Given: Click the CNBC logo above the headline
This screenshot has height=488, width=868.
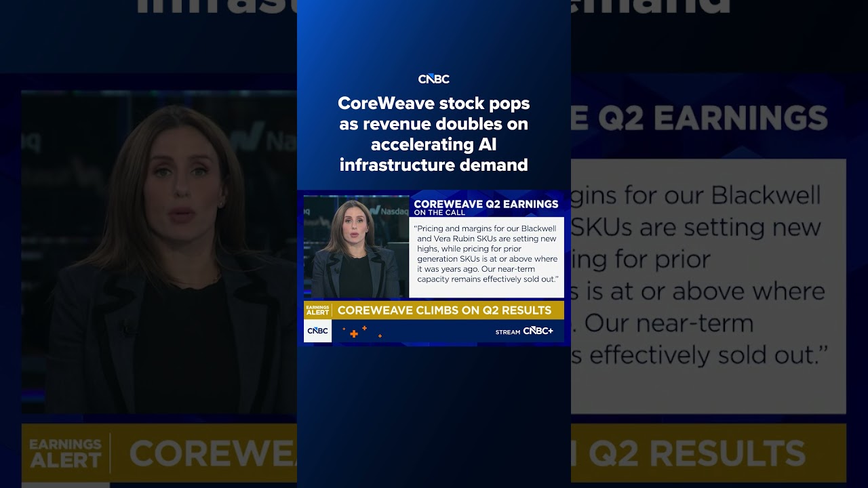Looking at the screenshot, I should click(x=434, y=79).
